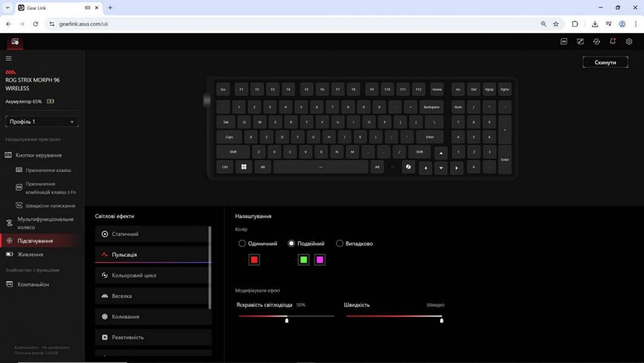This screenshot has width=644, height=363.
Task: Select the Статичний lighting effect
Action: (152, 234)
